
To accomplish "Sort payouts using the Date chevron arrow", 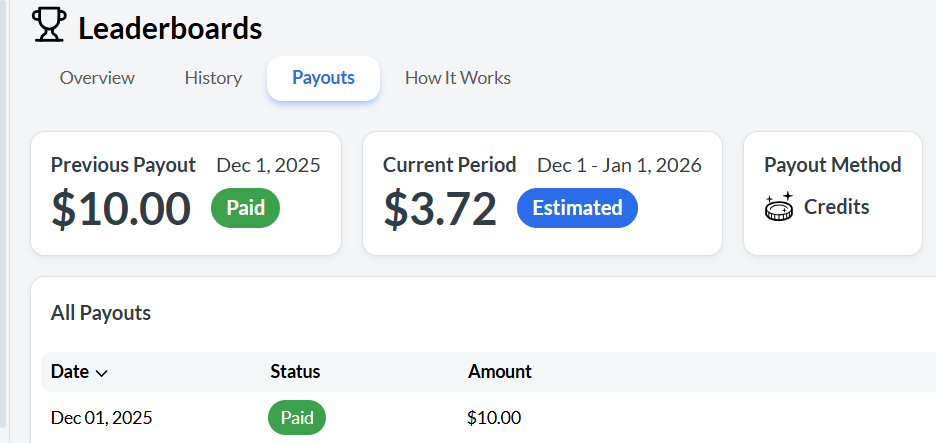I will click(x=101, y=372).
